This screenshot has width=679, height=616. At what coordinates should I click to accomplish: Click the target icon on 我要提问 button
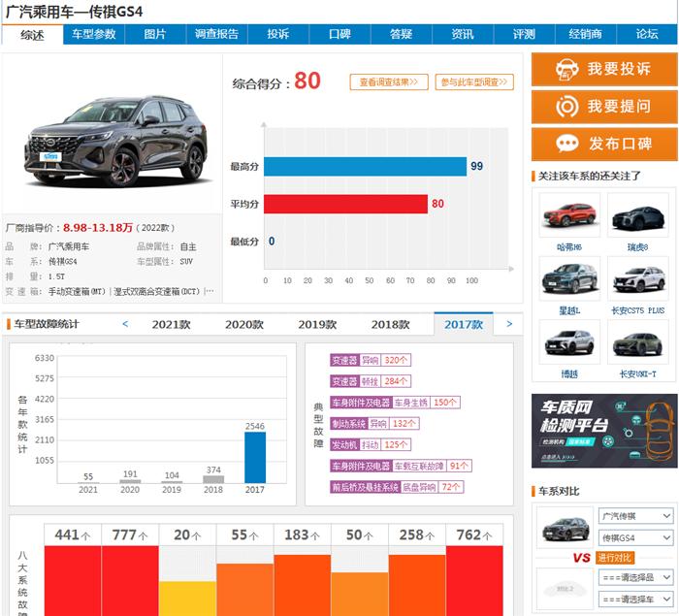pyautogui.click(x=566, y=106)
